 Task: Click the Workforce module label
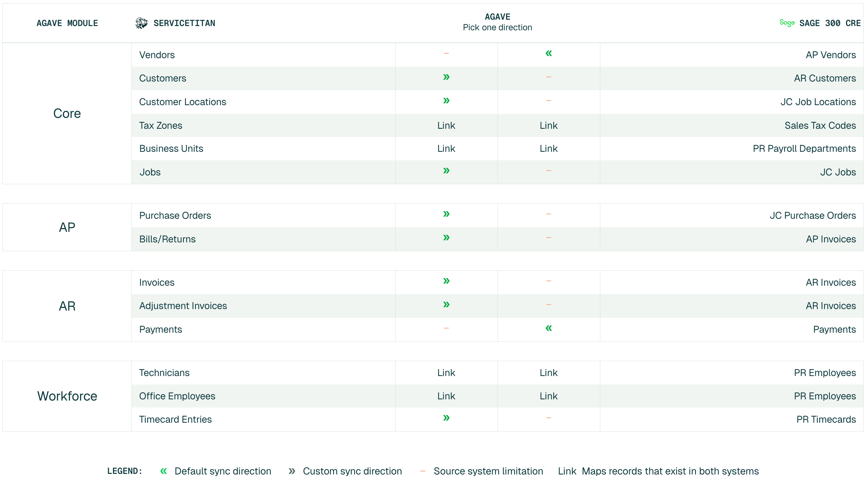coord(67,396)
